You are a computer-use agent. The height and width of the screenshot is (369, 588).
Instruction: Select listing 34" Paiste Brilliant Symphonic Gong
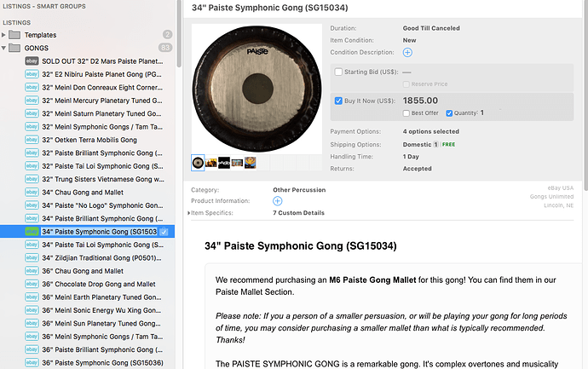coord(102,218)
